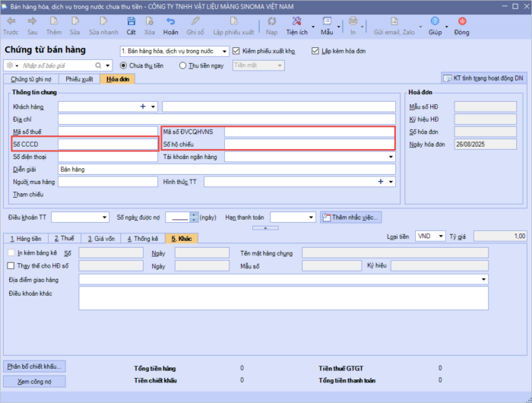Click the plus icon in Khách hàng field
532x403 pixels.
142,106
